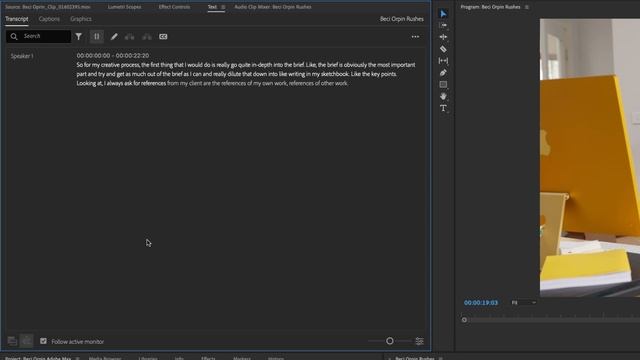Click the word "in-depth" in transcript
Screen dimensions: 640x360
point(262,65)
